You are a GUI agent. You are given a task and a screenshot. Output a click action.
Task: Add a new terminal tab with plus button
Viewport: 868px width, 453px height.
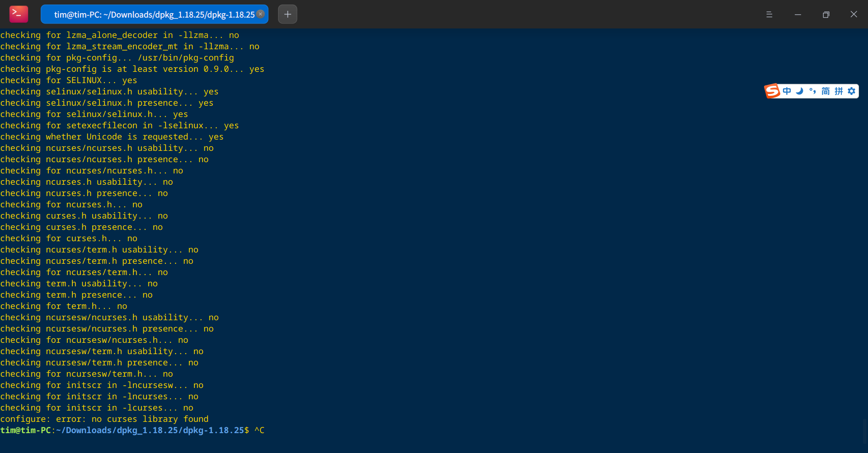(288, 14)
